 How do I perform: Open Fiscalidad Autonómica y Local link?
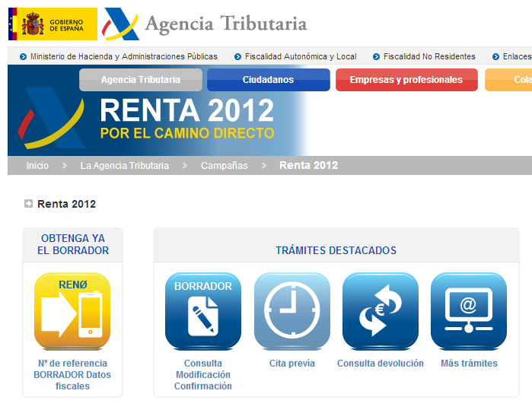[301, 56]
